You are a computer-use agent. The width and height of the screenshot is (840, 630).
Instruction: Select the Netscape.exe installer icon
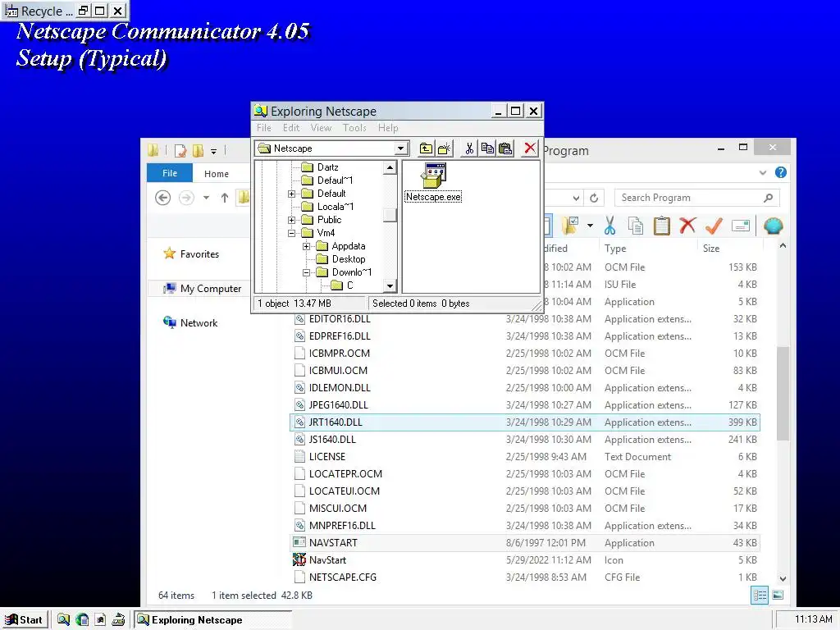pos(433,183)
